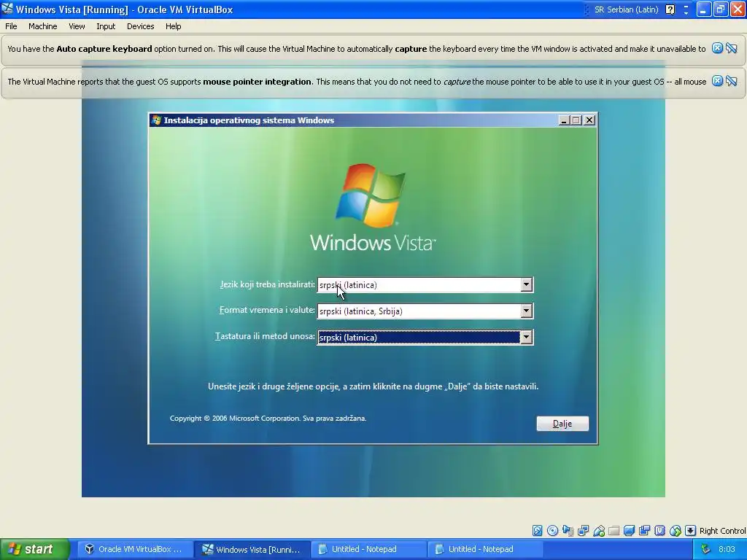Suppress future mouse pointer integration messages
The image size is (747, 560).
click(x=732, y=81)
